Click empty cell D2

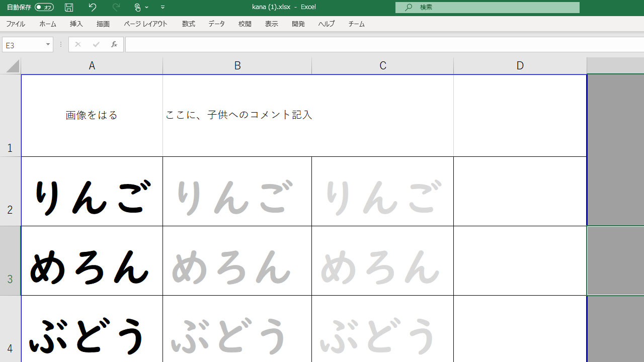point(520,191)
